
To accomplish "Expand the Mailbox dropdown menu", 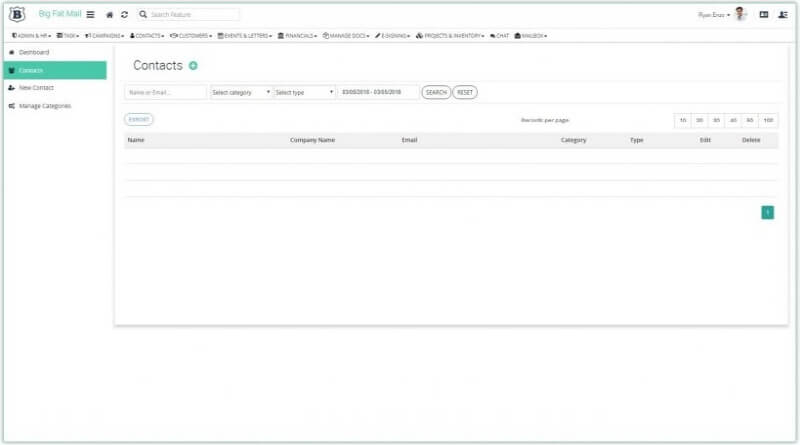I will pos(531,36).
